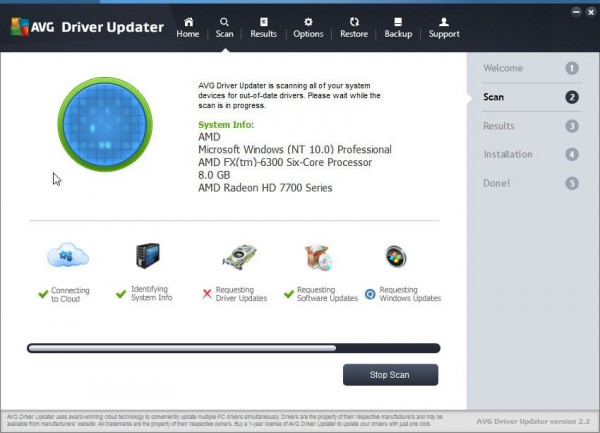Click the step 2 number badge

pos(572,97)
